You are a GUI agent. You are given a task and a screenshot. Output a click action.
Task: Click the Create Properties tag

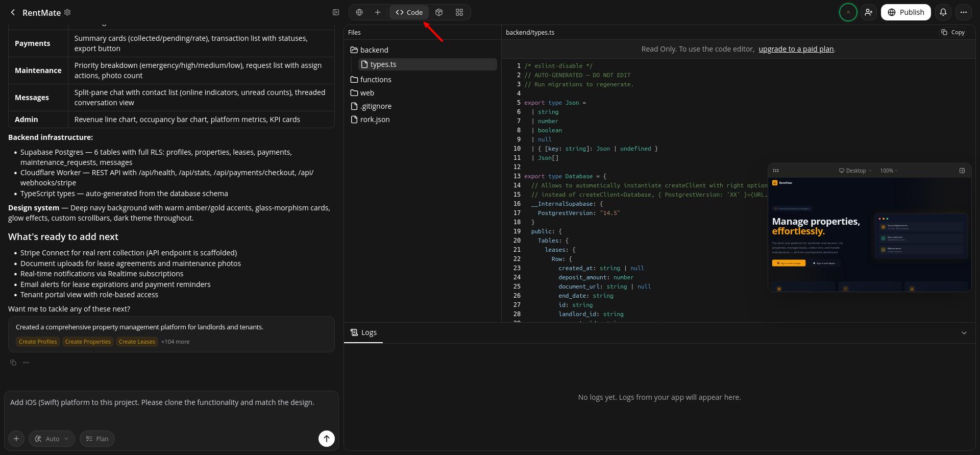88,342
